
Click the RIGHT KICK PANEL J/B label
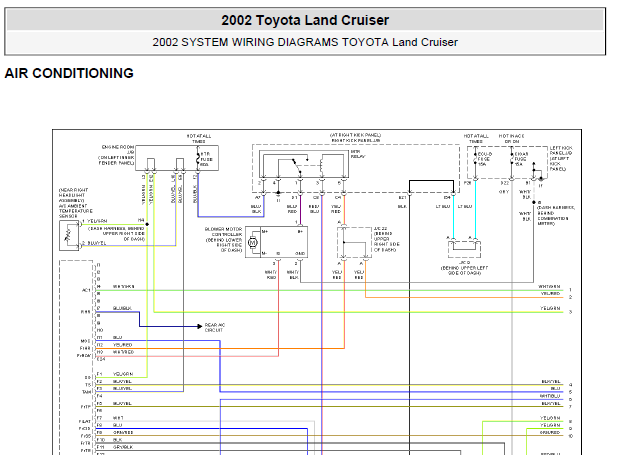click(x=356, y=140)
